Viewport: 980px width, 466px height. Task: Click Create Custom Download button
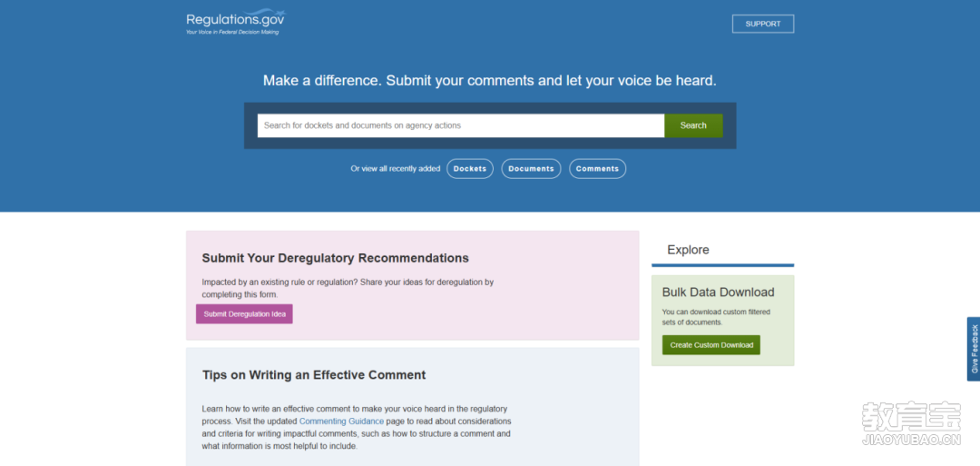pyautogui.click(x=711, y=345)
